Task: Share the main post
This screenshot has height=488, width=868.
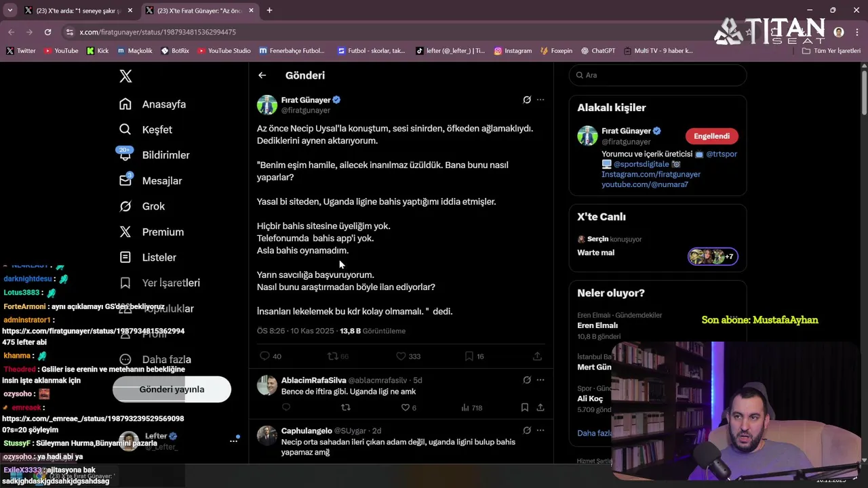Action: pyautogui.click(x=537, y=356)
